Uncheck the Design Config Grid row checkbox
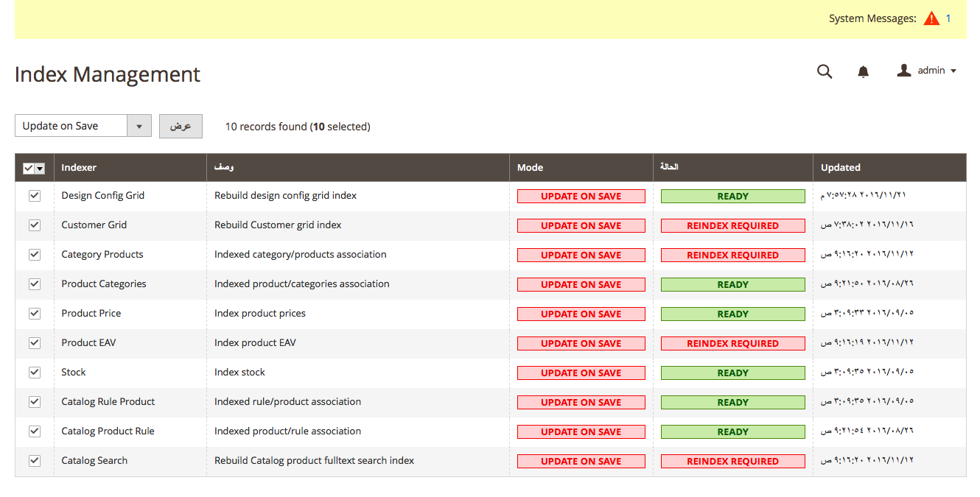Image resolution: width=980 pixels, height=497 pixels. click(x=35, y=196)
